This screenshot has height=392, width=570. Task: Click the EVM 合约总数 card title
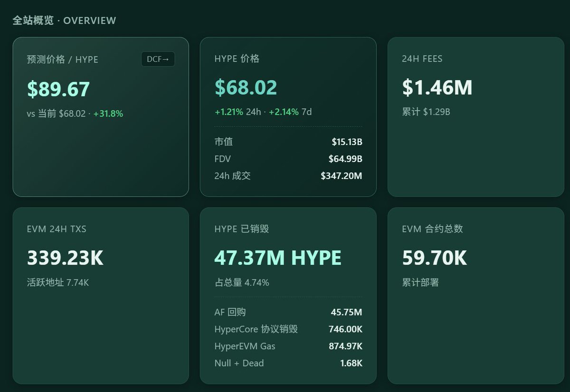tap(432, 229)
